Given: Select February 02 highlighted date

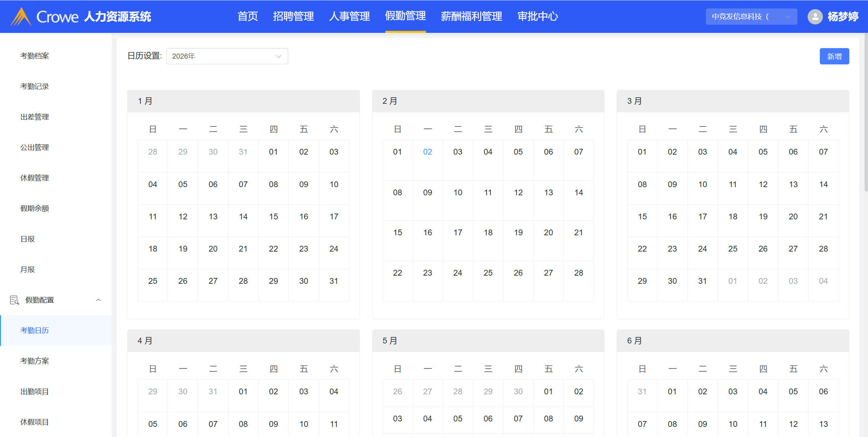Looking at the screenshot, I should (427, 152).
